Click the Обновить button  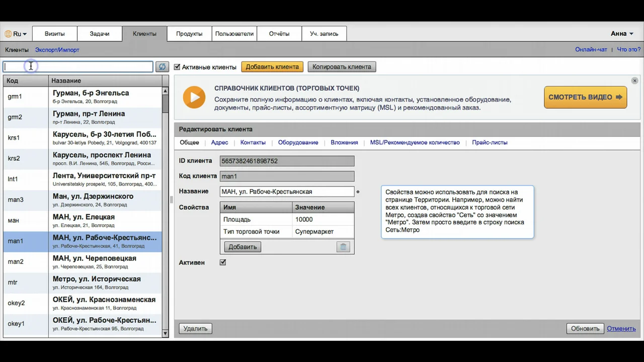point(585,329)
